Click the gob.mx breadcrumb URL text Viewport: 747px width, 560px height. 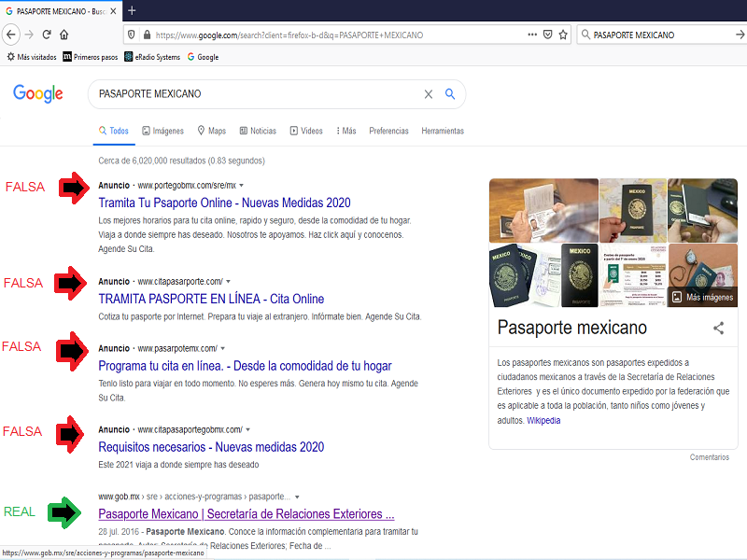pyautogui.click(x=194, y=497)
